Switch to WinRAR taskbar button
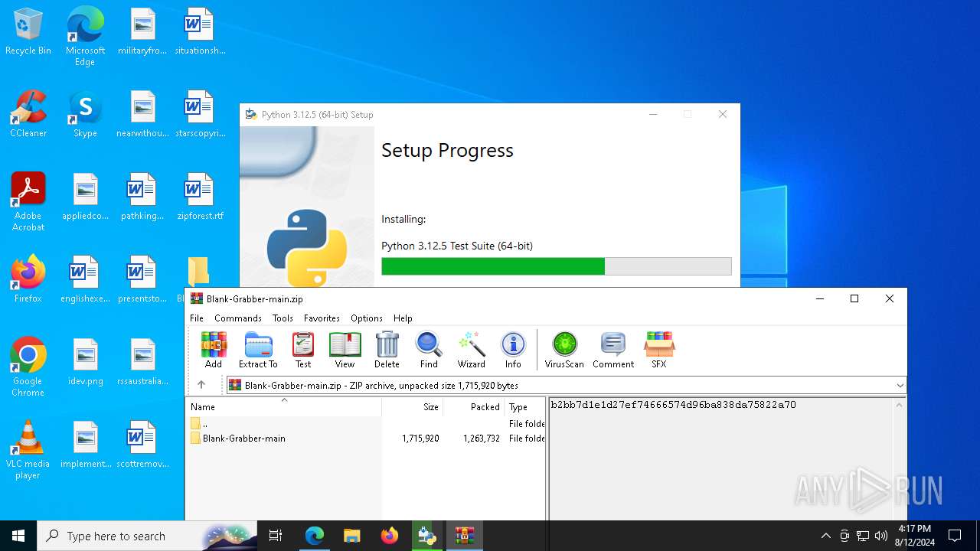Screen dimensions: 980x551 tap(465, 536)
